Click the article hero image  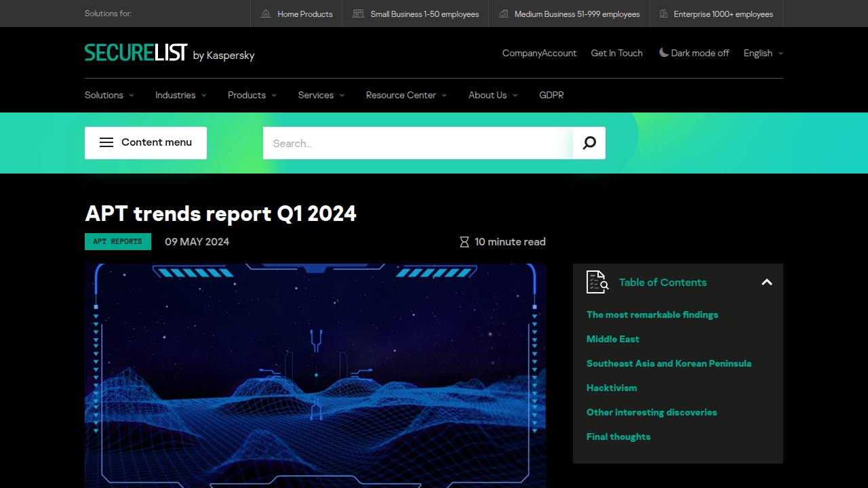click(x=315, y=375)
